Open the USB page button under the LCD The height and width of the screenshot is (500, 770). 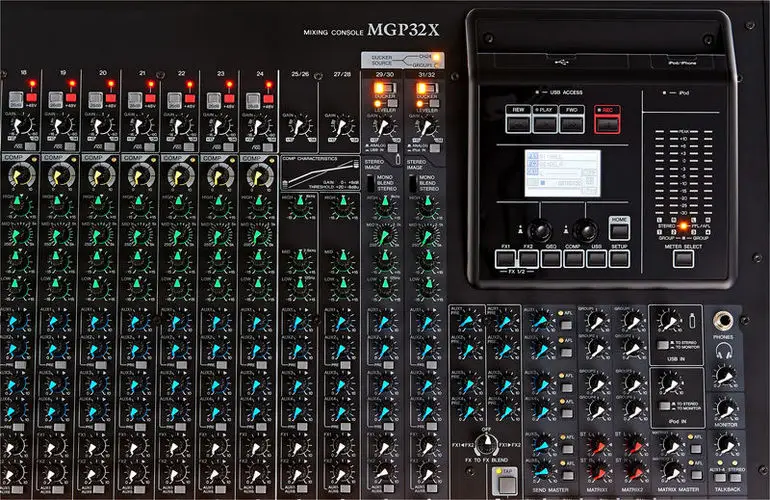[x=596, y=258]
